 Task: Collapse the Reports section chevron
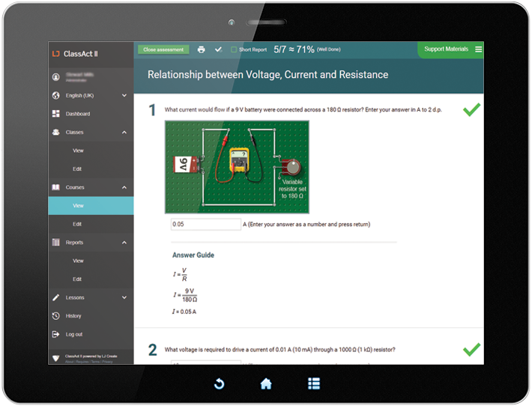(124, 242)
